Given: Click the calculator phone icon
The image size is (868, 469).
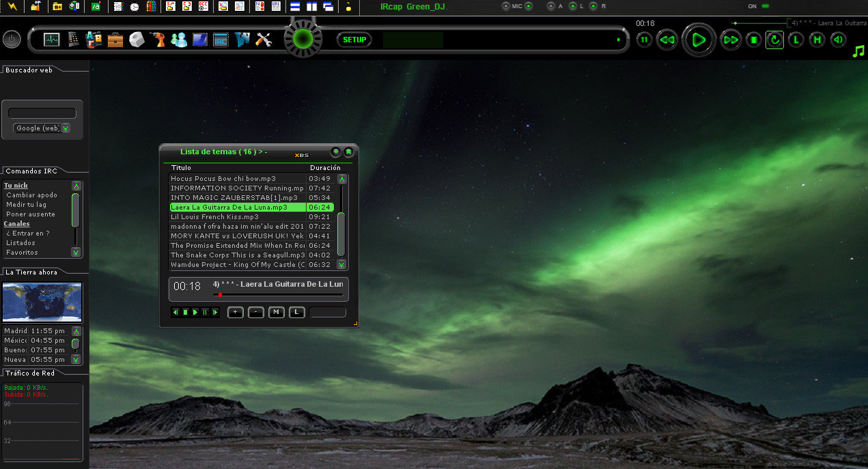Looking at the screenshot, I should pyautogui.click(x=73, y=40).
